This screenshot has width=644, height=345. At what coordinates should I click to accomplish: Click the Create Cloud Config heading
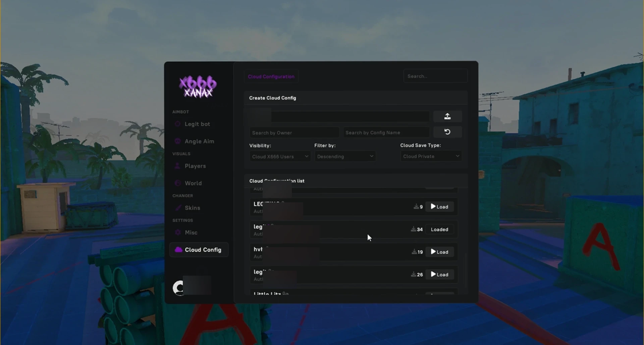[272, 98]
